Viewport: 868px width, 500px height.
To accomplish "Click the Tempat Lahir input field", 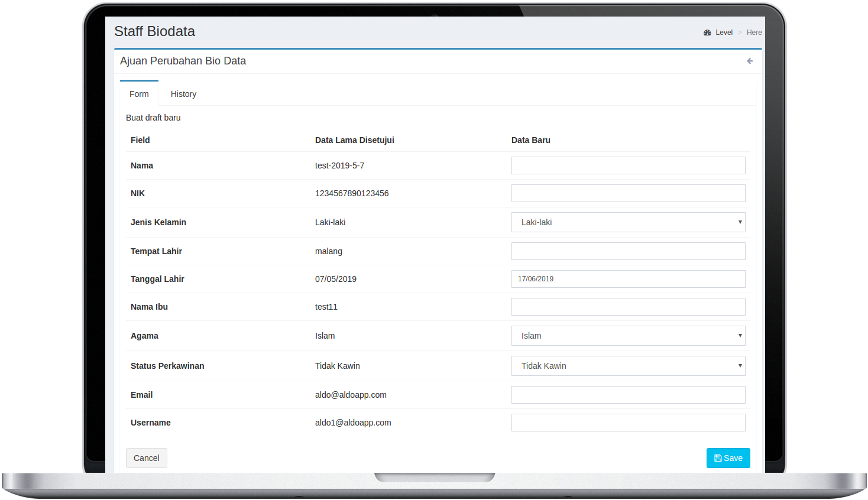I will (x=628, y=251).
